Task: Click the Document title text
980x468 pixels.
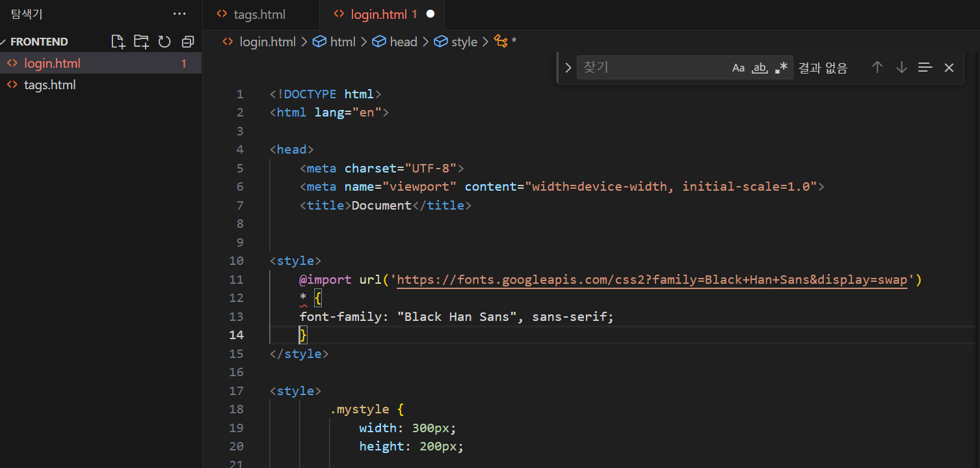Action: click(382, 206)
